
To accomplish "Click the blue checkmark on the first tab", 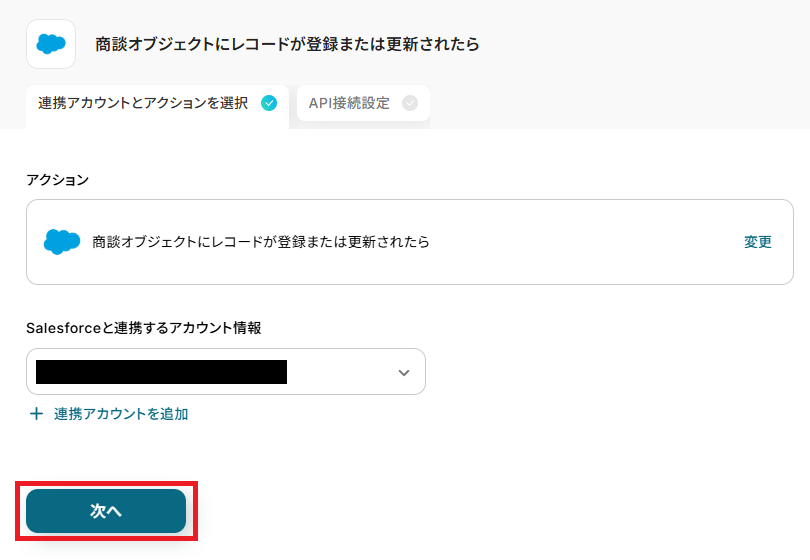I will 268,103.
